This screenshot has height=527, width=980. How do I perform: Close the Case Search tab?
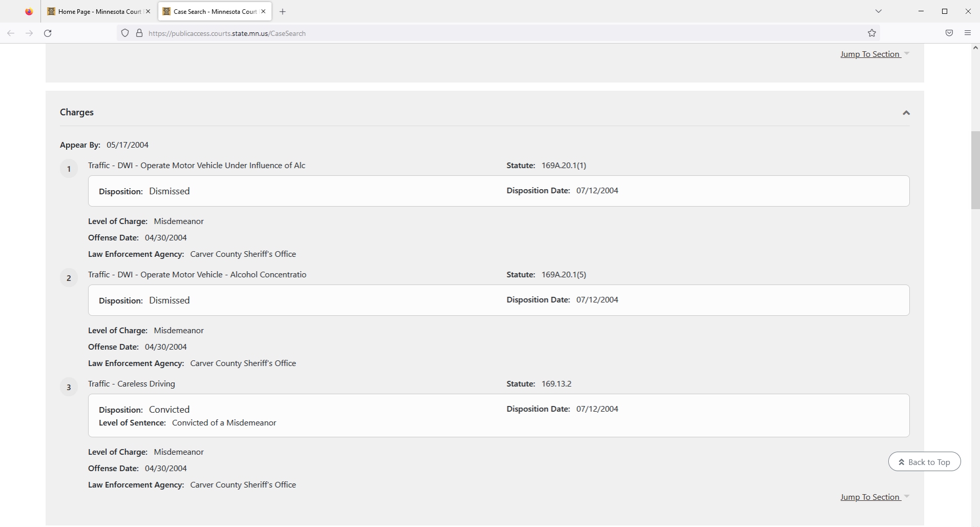263,11
